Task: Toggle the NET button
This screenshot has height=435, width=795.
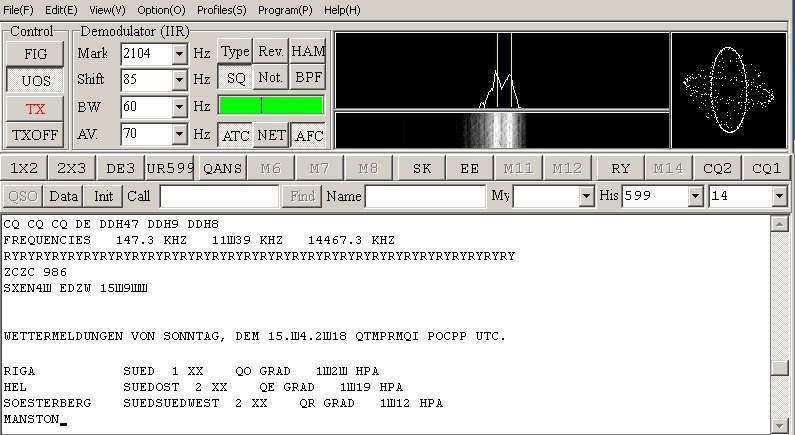Action: tap(271, 135)
